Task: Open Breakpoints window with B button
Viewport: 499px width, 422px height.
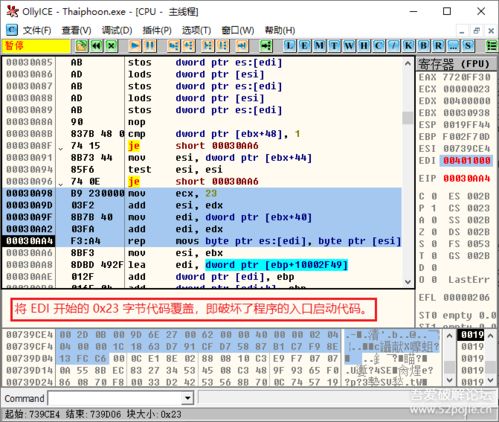Action: [423, 46]
